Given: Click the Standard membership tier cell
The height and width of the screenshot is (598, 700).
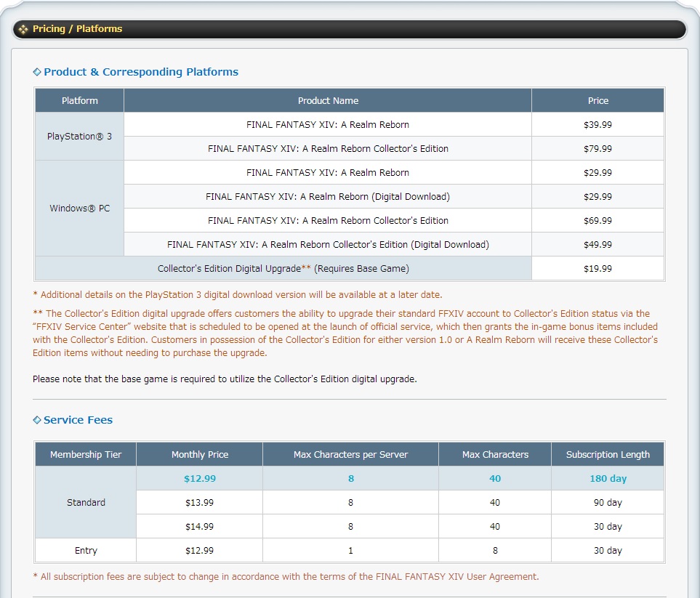Looking at the screenshot, I should [x=86, y=503].
